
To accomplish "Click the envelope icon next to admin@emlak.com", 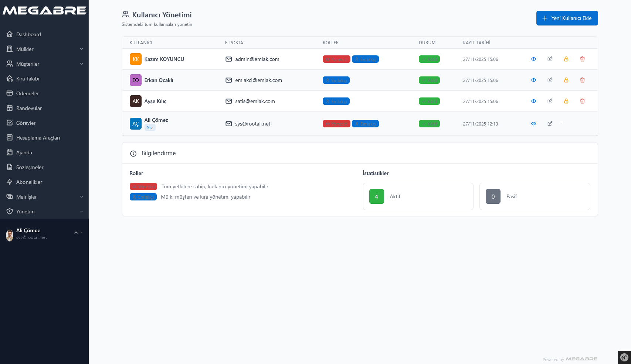I will click(x=228, y=59).
